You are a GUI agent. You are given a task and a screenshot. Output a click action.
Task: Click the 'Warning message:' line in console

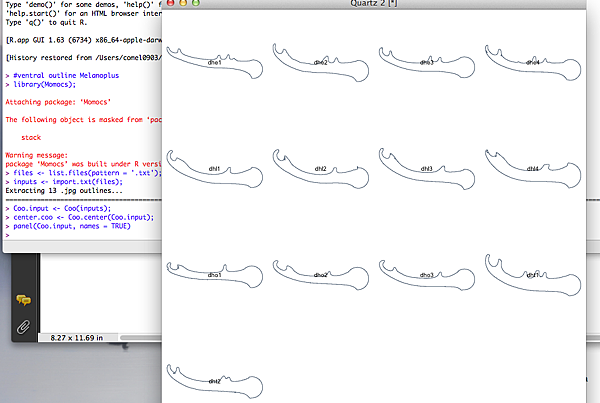pyautogui.click(x=36, y=155)
